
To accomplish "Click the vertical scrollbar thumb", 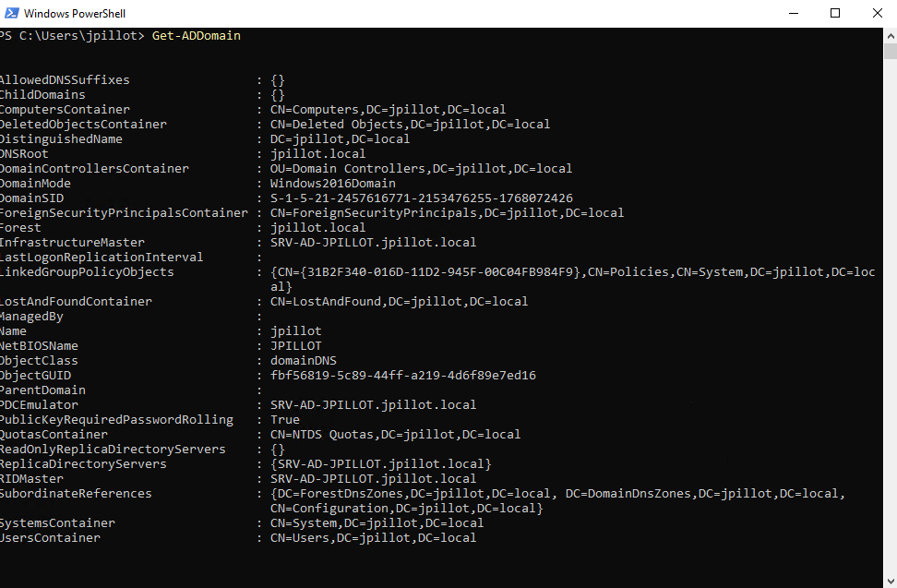I will click(x=891, y=52).
